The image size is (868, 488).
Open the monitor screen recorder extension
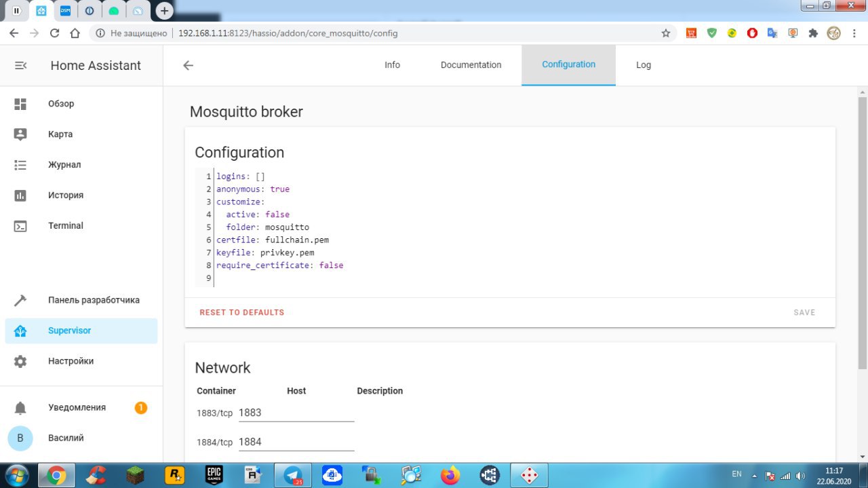[x=793, y=33]
